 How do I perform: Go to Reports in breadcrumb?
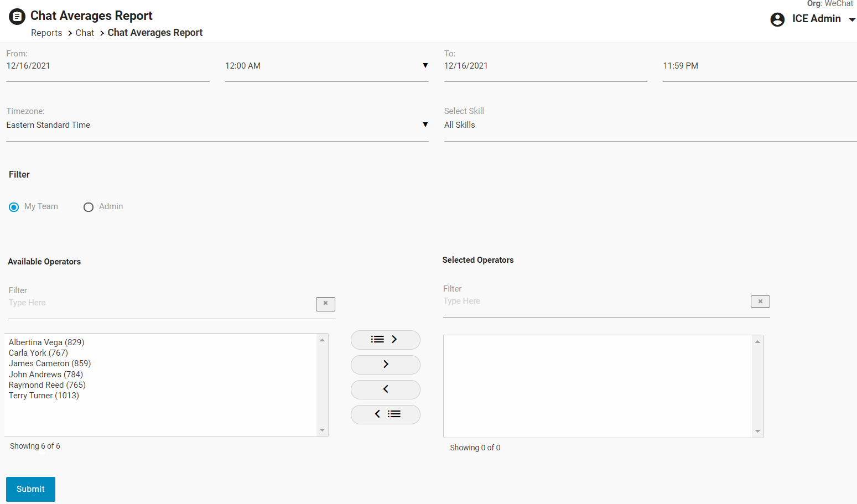[x=46, y=33]
